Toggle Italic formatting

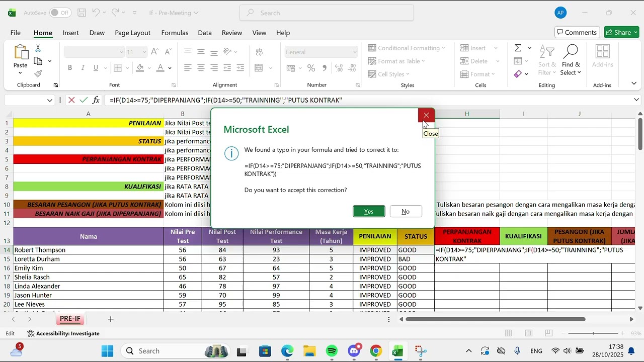point(83,68)
